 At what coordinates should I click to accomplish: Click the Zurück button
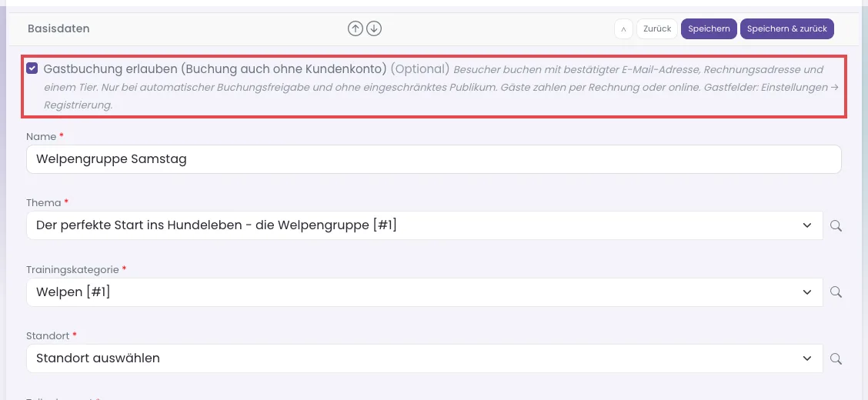coord(657,29)
